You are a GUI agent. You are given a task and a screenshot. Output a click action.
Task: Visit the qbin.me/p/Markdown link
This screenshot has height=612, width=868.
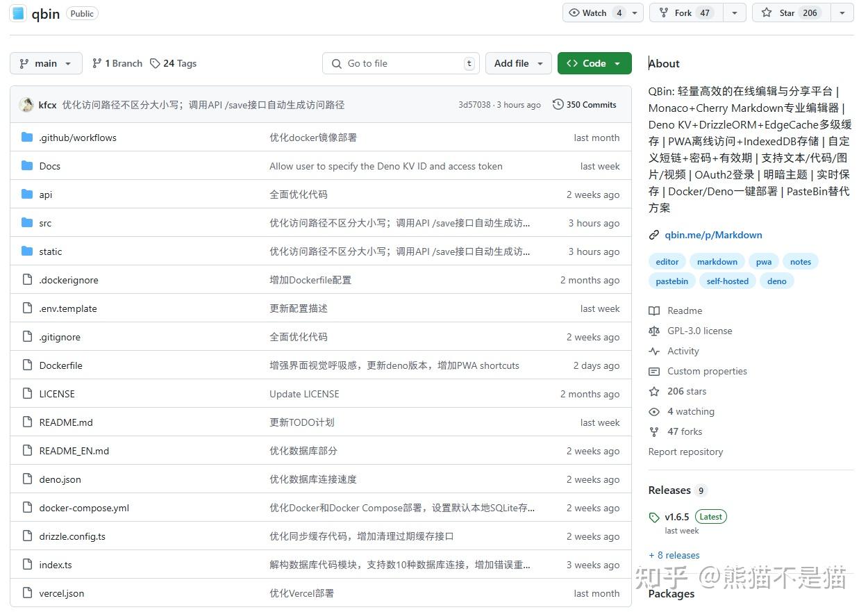(x=713, y=235)
